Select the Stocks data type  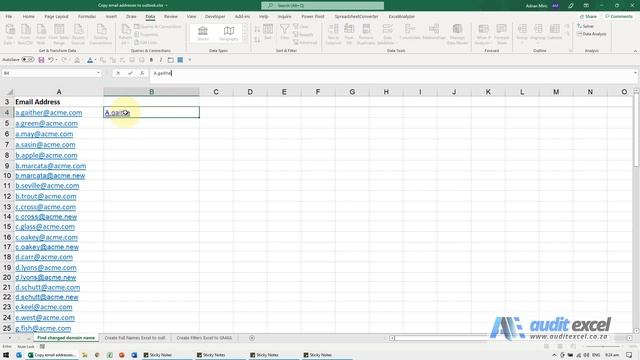(x=203, y=33)
